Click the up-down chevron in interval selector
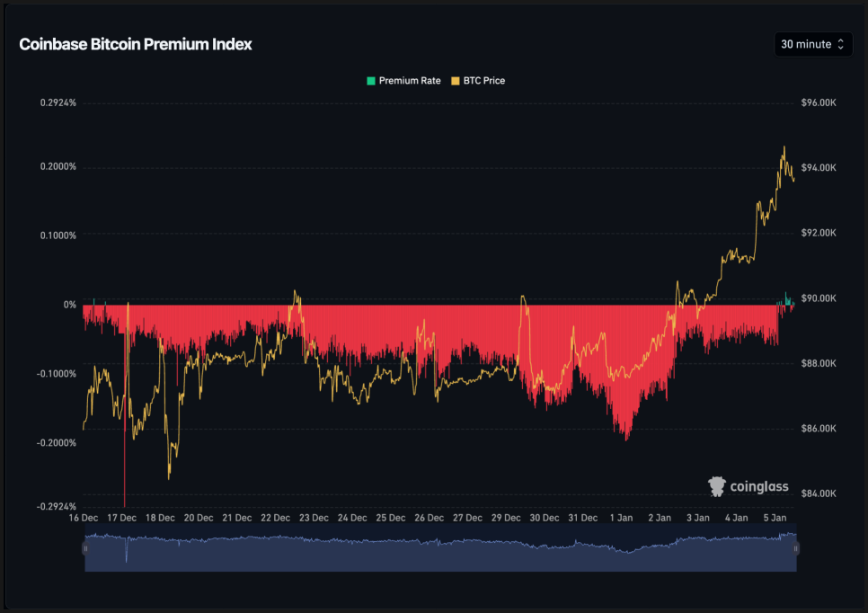 pyautogui.click(x=841, y=44)
